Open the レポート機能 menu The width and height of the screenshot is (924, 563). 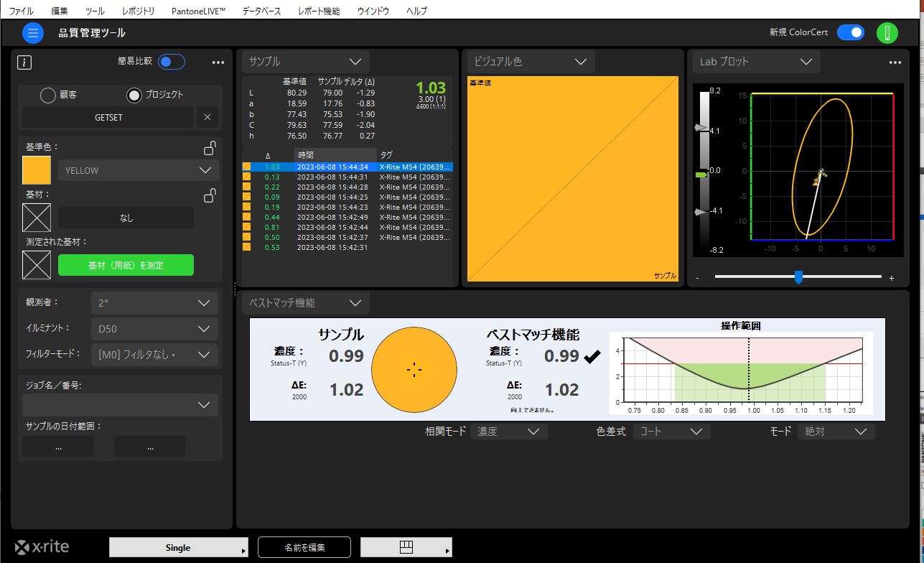point(319,11)
